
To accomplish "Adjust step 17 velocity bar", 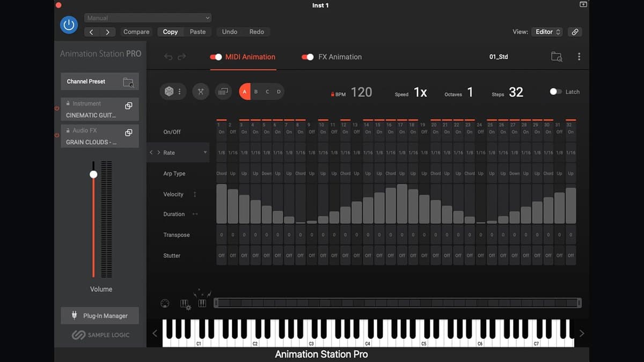I will (x=401, y=204).
